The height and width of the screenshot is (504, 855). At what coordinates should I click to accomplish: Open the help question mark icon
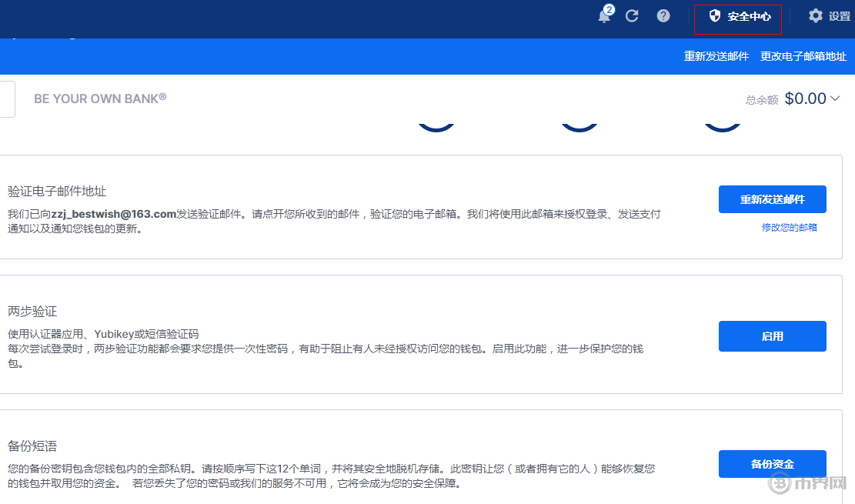click(x=663, y=15)
